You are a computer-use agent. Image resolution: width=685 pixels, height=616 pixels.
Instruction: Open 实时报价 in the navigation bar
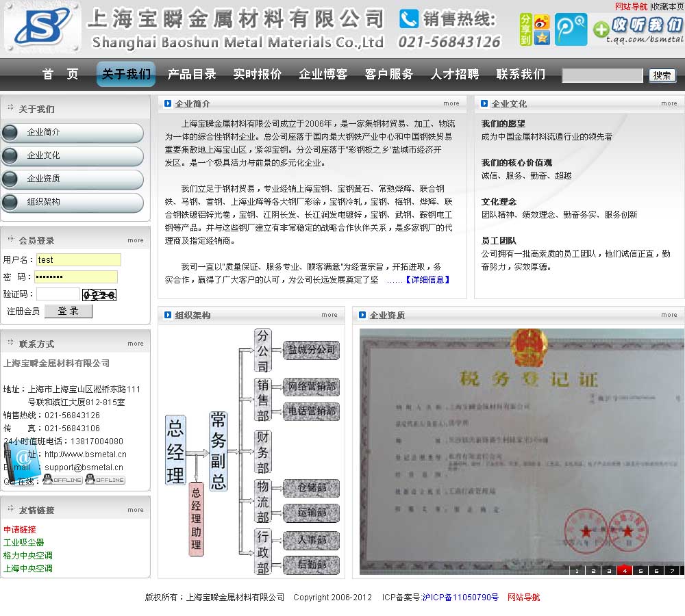(257, 75)
